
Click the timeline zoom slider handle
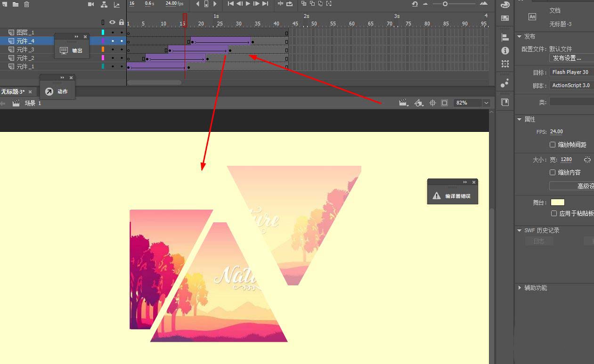coord(445,4)
